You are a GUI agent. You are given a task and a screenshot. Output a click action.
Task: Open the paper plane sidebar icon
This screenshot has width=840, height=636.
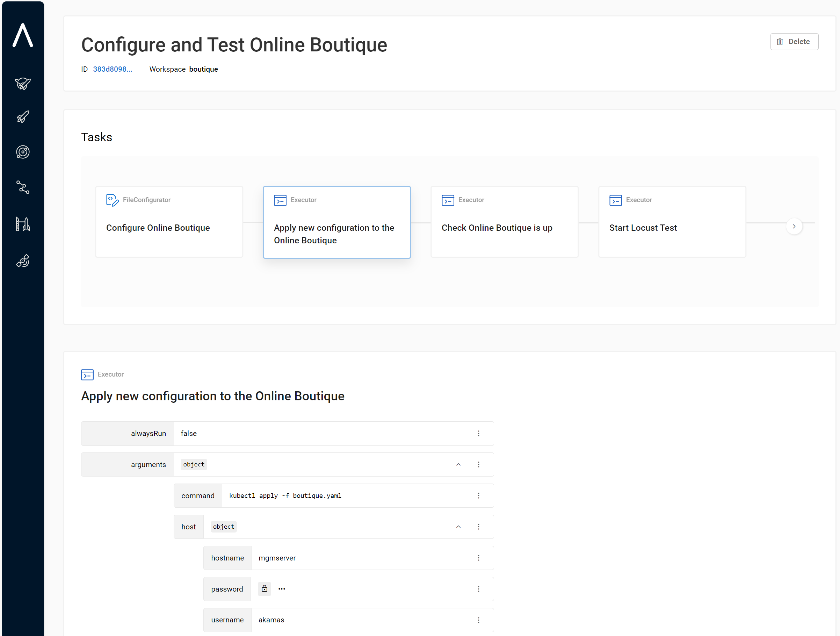[23, 83]
